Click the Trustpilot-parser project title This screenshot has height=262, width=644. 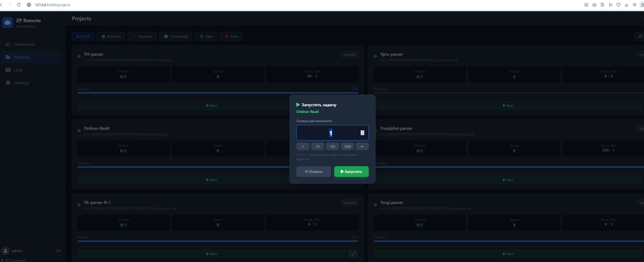coord(396,128)
